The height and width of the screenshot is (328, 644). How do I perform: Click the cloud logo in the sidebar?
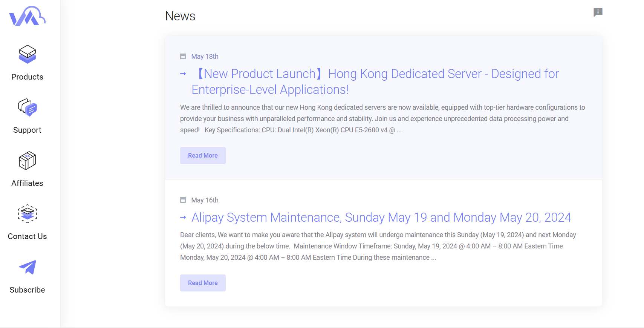pyautogui.click(x=27, y=16)
